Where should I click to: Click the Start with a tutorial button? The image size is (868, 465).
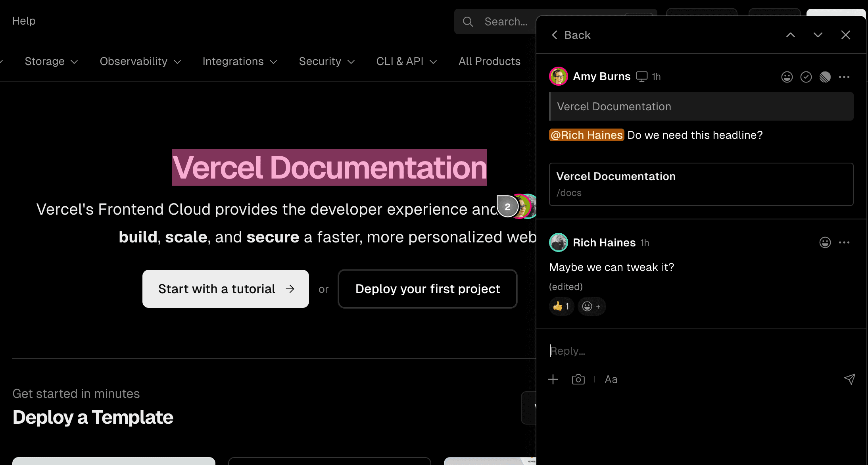225,288
